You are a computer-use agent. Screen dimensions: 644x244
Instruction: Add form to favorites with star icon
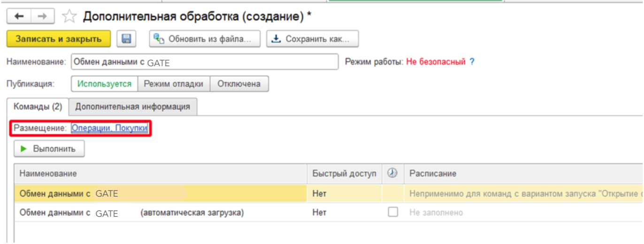pyautogui.click(x=69, y=17)
